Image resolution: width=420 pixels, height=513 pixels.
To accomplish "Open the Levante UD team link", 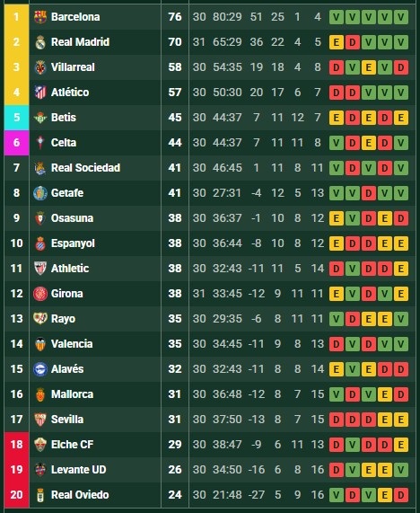I will pyautogui.click(x=79, y=470).
